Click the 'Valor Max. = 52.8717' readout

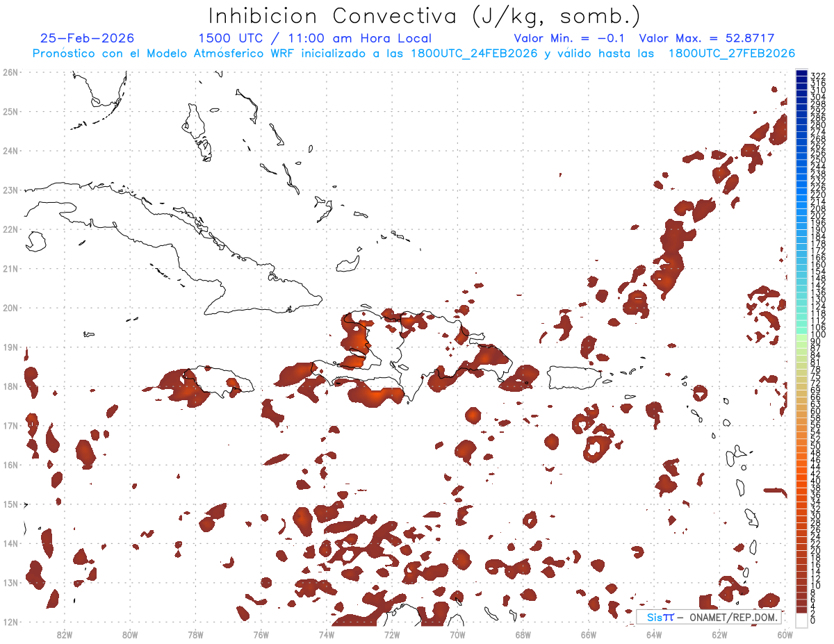pos(706,38)
